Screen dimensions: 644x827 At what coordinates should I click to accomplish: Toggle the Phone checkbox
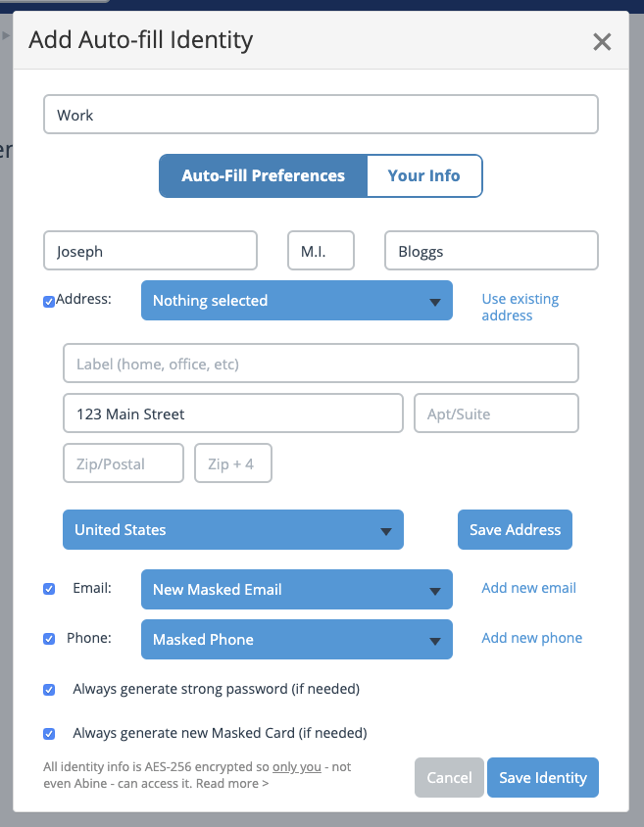(x=49, y=639)
